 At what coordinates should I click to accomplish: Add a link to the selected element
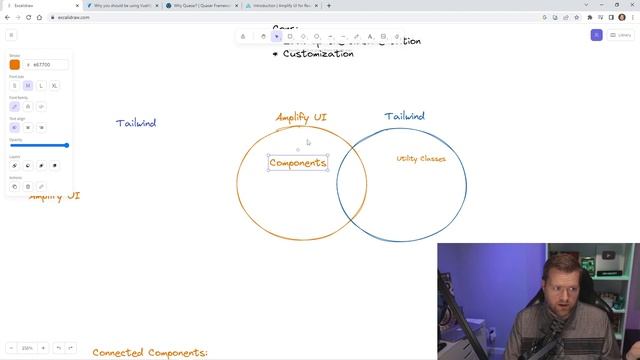(x=41, y=187)
